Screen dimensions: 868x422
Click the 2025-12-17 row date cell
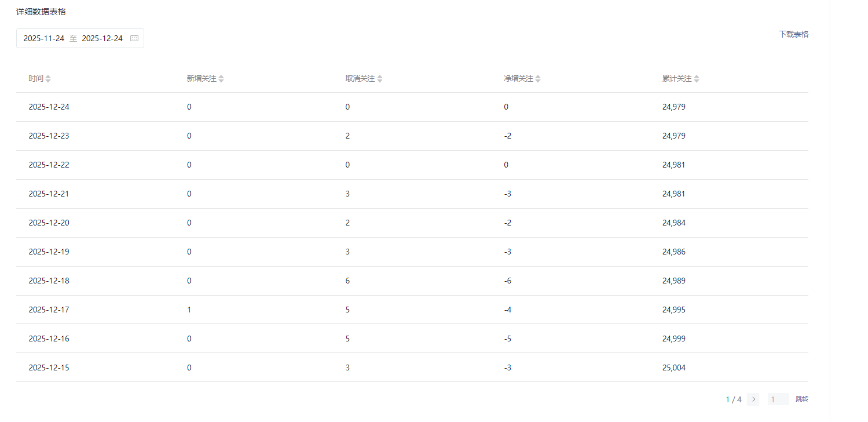pyautogui.click(x=49, y=310)
